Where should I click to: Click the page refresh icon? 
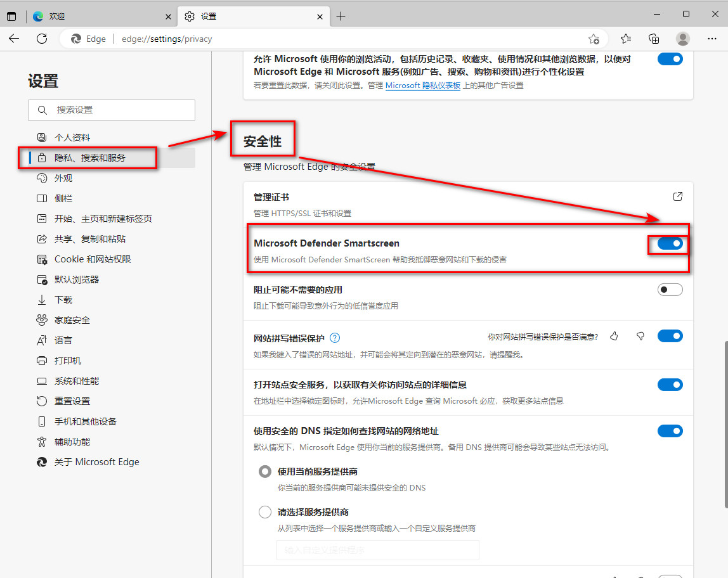pos(42,39)
